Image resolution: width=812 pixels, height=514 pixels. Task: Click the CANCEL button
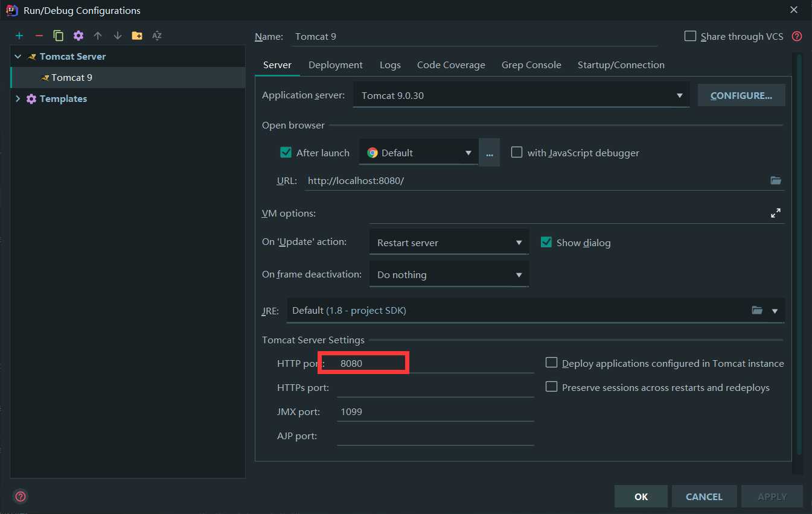point(704,497)
